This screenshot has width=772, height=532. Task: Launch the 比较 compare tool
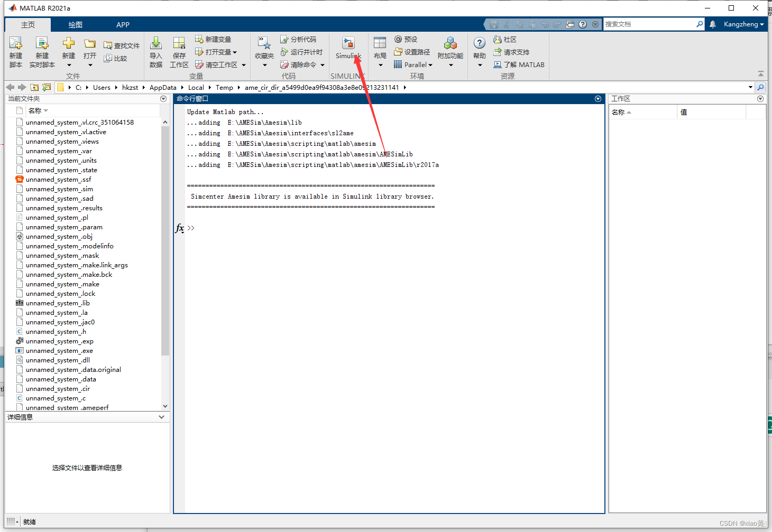(x=116, y=58)
